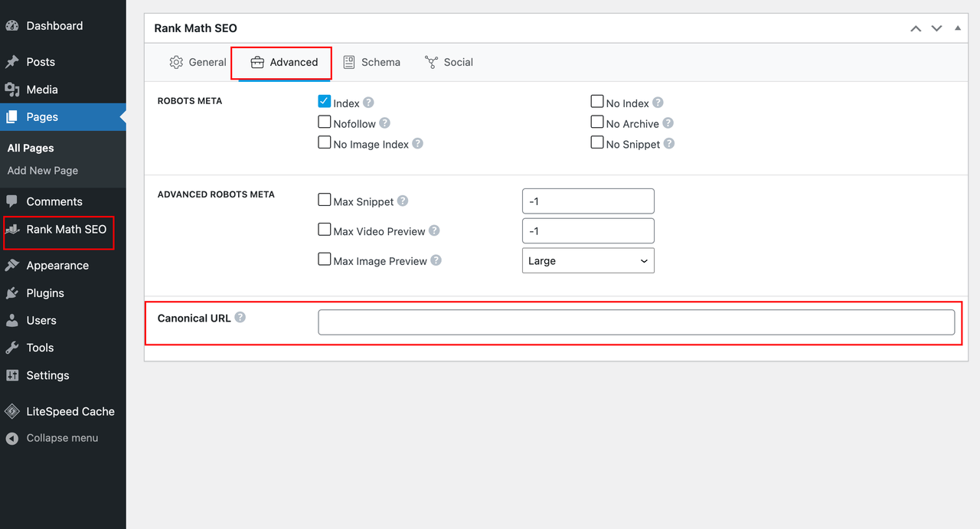Click the Collapse menu arrow icon

(x=11, y=439)
